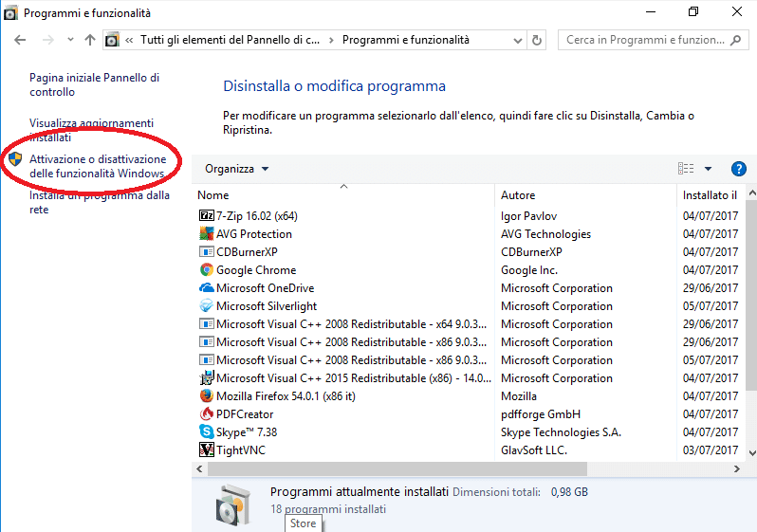Click the 03/07/2017 install date
Image resolution: width=757 pixels, height=532 pixels.
point(711,449)
